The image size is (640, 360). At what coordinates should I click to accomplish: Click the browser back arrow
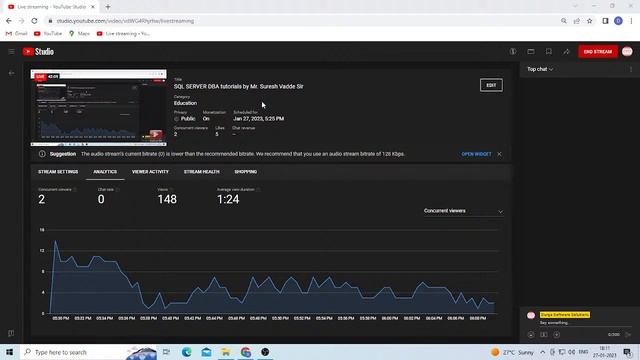point(9,21)
